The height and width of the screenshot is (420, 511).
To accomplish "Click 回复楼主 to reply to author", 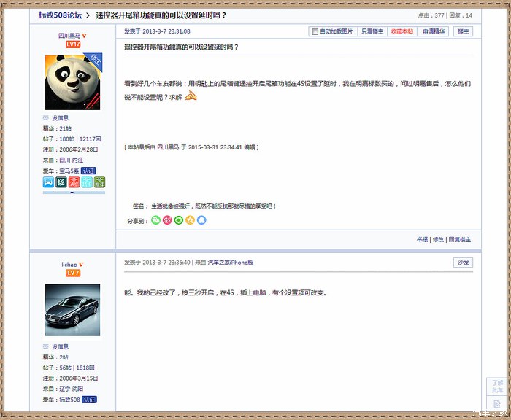I will [x=460, y=239].
